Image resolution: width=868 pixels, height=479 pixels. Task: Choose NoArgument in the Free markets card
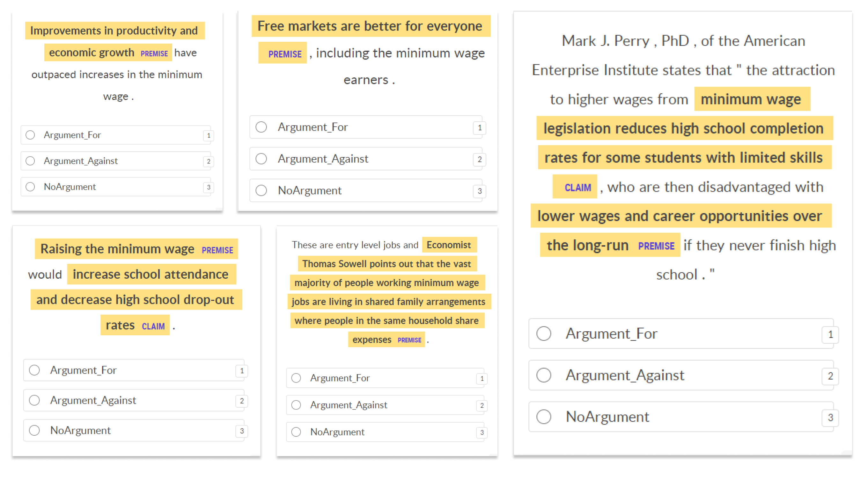tap(365, 190)
